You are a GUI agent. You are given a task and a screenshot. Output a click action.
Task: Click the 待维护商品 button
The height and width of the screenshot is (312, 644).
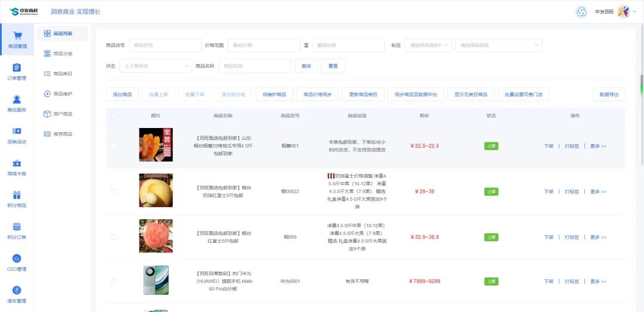[x=274, y=94]
